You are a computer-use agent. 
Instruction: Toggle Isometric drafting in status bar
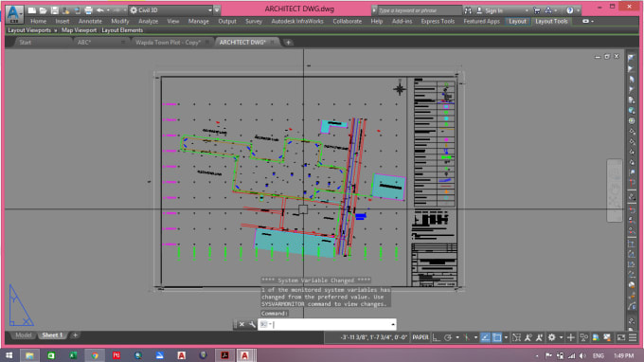467,337
